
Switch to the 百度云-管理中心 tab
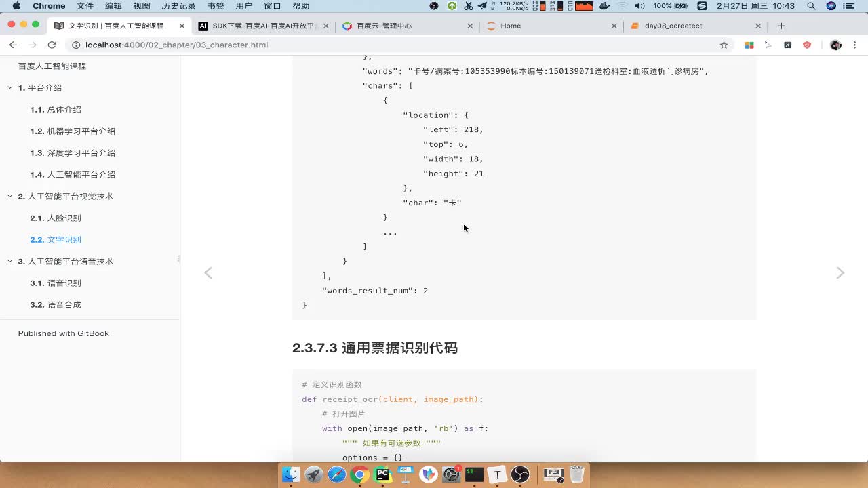(408, 26)
